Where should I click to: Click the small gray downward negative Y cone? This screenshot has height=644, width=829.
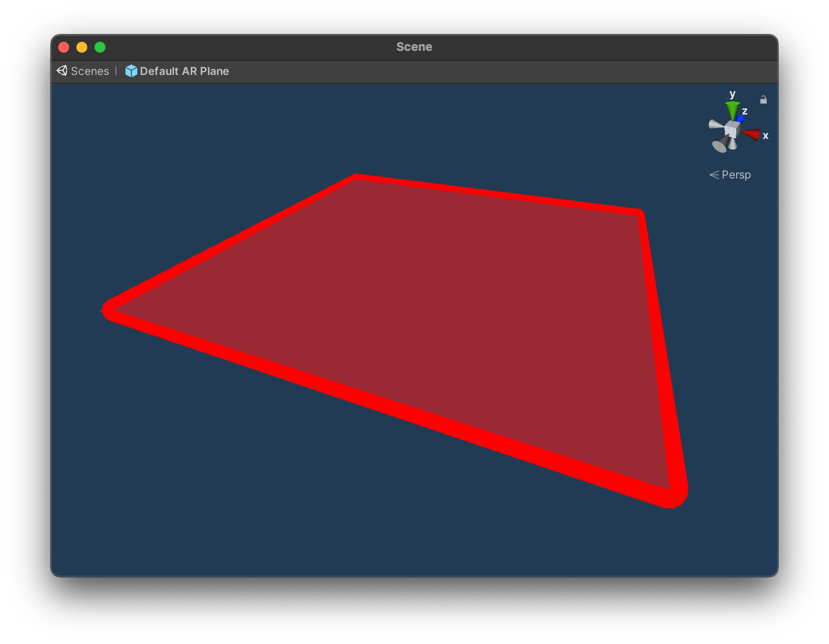[733, 144]
